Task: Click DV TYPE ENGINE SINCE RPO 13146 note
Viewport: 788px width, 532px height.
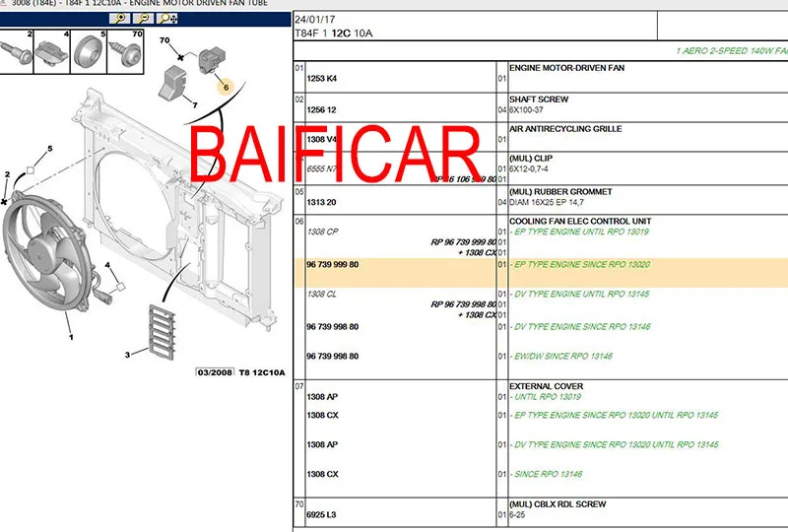Action: 580,327
